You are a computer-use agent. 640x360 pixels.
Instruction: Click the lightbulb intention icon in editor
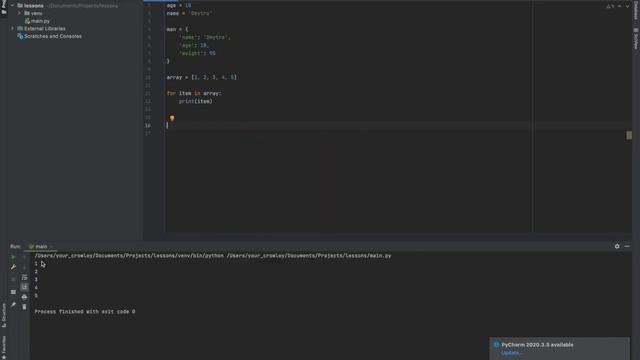[x=172, y=118]
